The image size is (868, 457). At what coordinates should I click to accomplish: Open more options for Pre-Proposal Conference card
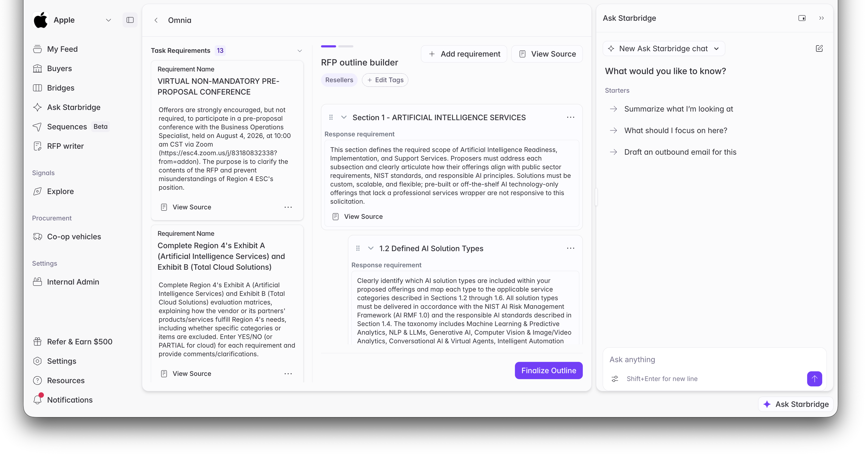[x=288, y=207]
